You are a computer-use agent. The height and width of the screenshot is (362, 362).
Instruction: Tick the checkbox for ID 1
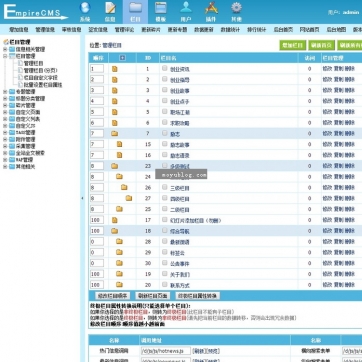point(165,68)
